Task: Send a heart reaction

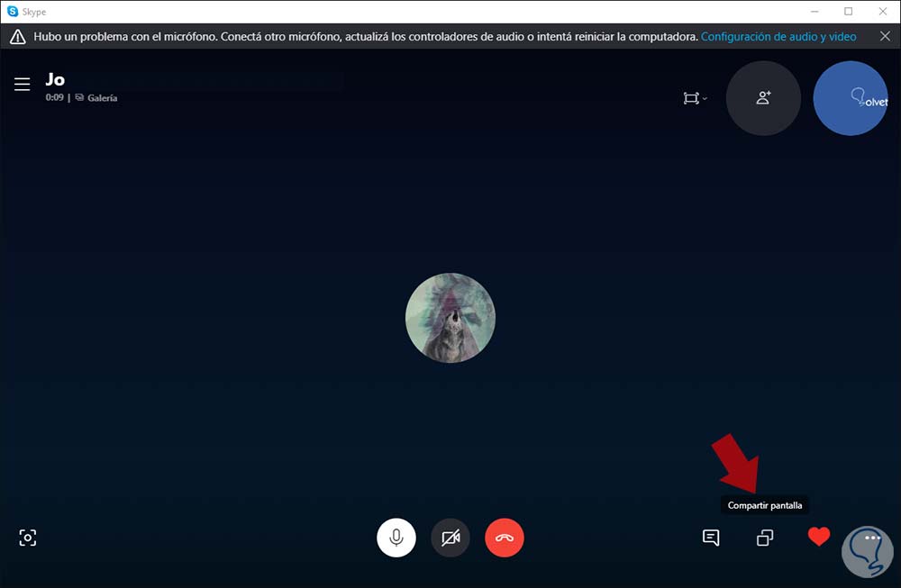Action: 818,536
